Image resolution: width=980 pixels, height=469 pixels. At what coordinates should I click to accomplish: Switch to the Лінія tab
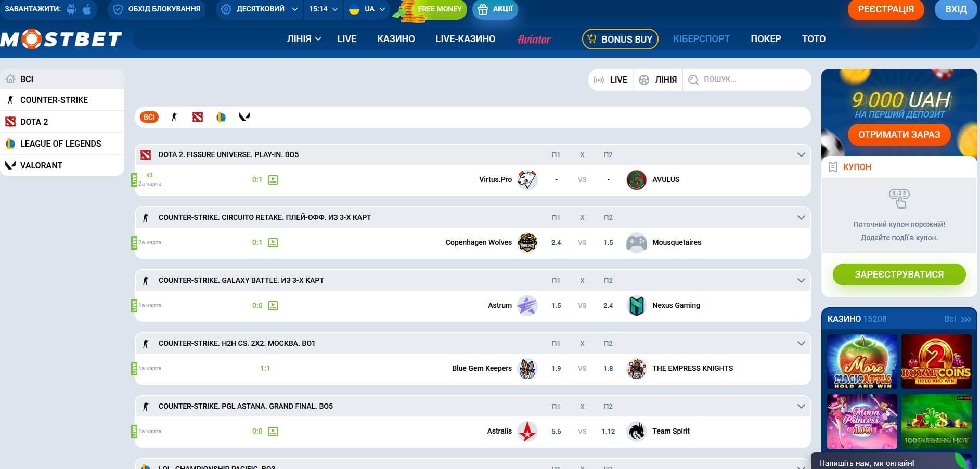[658, 80]
